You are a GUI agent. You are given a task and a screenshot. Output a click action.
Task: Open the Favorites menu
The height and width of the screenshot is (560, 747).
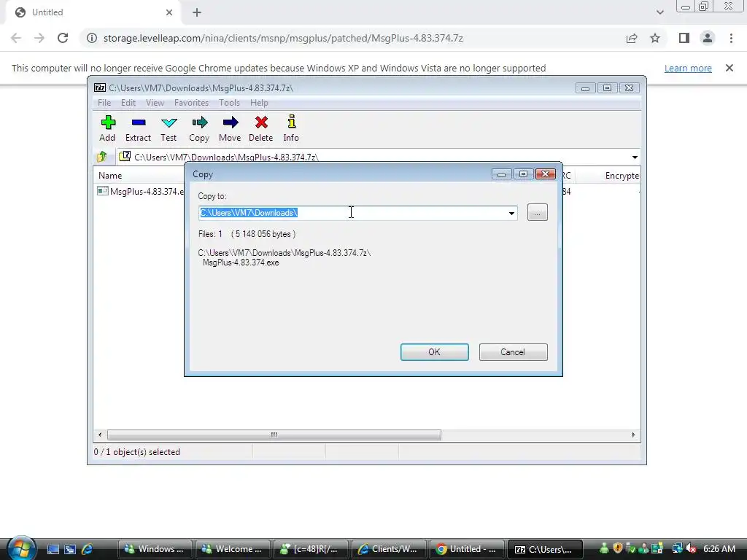192,102
